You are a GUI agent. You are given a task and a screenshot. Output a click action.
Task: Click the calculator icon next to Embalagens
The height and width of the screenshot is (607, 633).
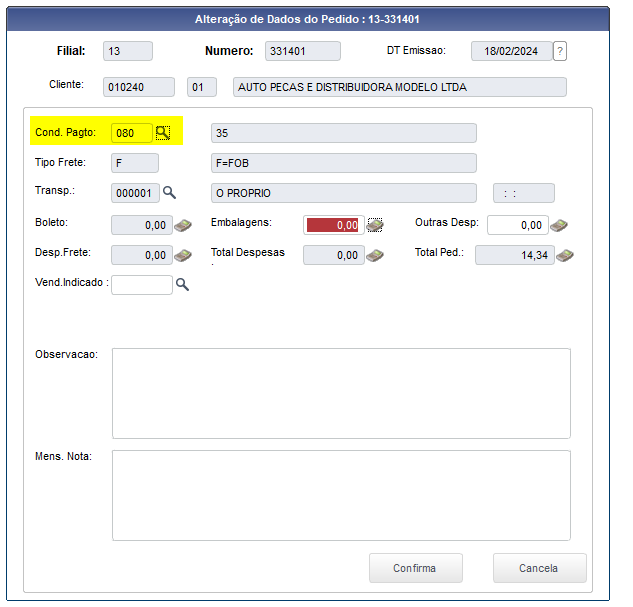point(375,225)
